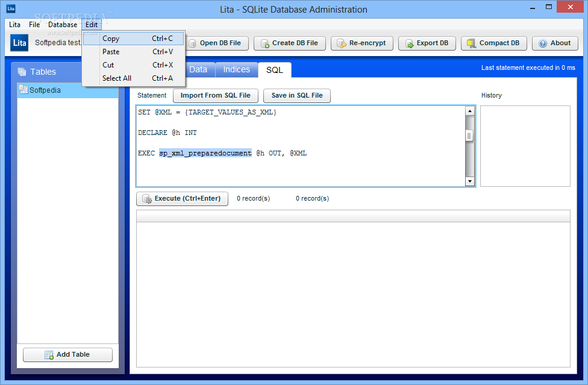Close the Lita window

(x=570, y=7)
